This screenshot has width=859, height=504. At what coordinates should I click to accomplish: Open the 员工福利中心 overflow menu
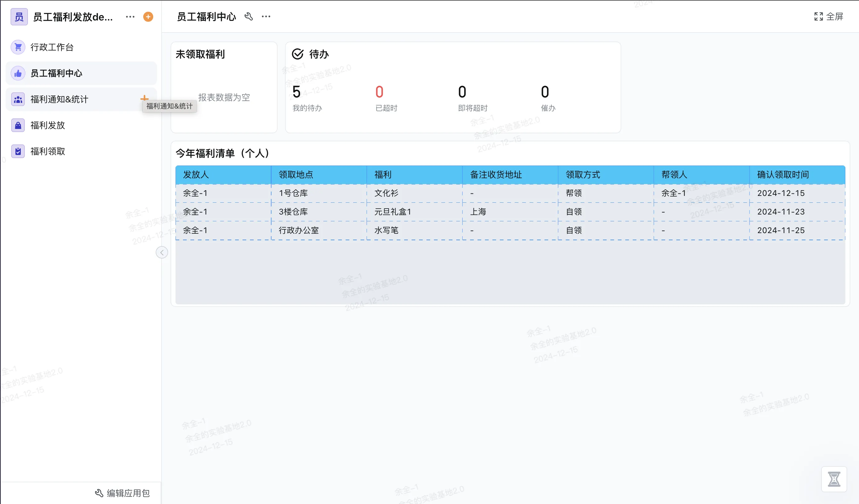pos(265,16)
